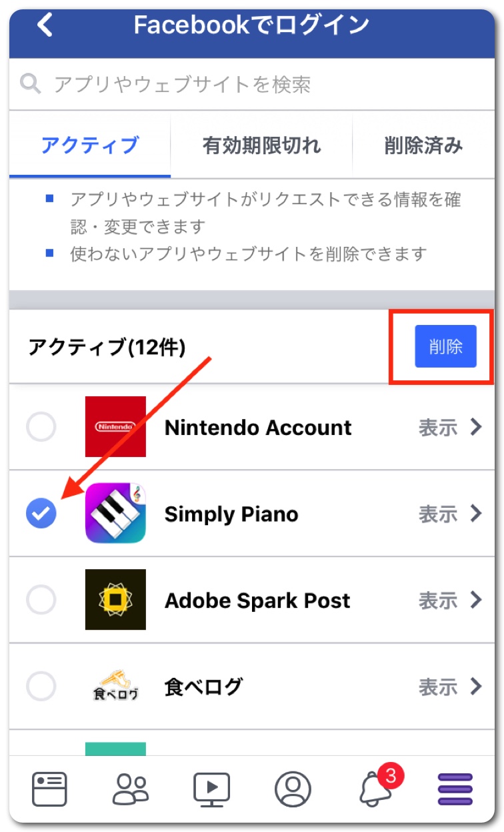Open the Watch video icon

point(211,789)
